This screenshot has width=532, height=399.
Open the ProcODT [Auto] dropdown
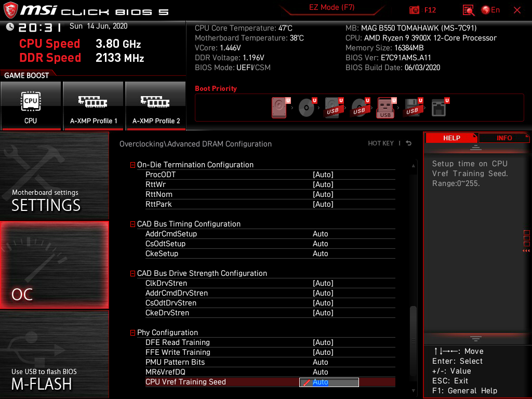[x=323, y=175]
